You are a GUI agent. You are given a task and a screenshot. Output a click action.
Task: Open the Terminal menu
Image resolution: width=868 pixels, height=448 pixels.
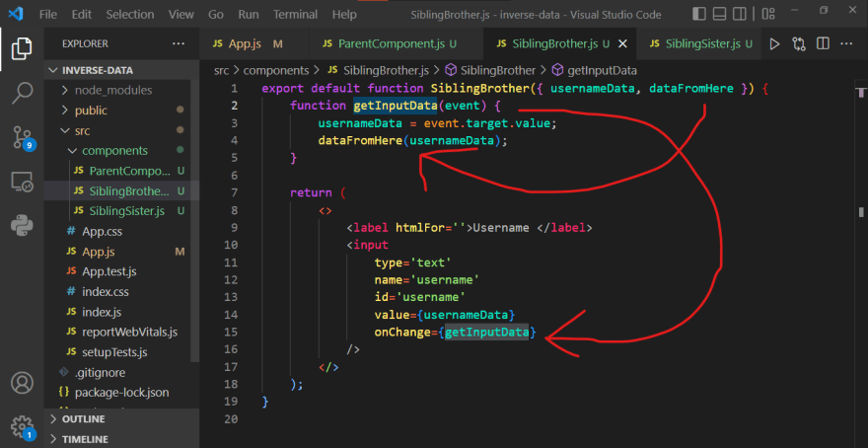click(x=295, y=15)
